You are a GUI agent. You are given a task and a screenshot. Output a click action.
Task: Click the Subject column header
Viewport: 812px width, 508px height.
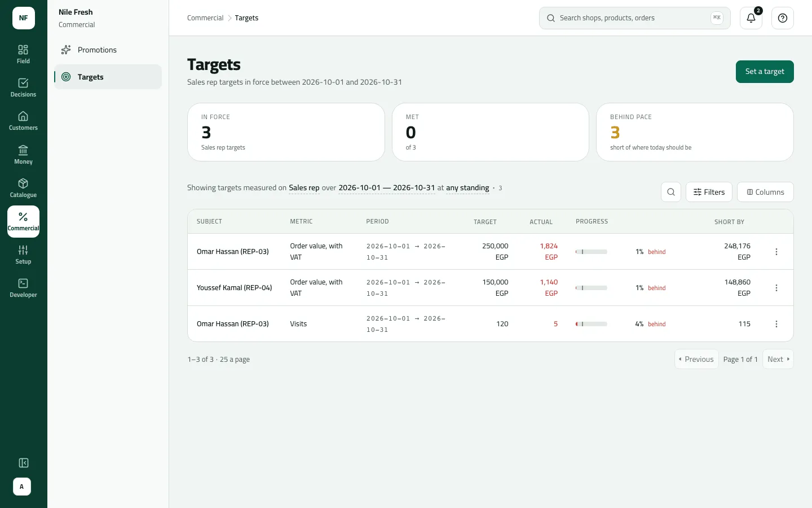click(x=209, y=222)
